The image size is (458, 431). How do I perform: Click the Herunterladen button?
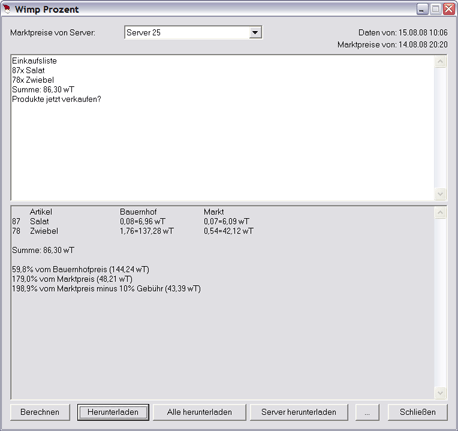tap(113, 412)
